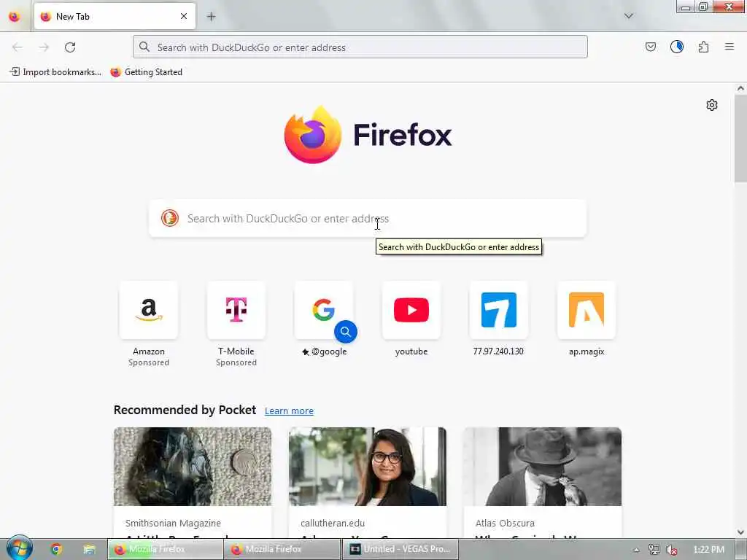Click the Recommended by Pocket heading

point(185,410)
